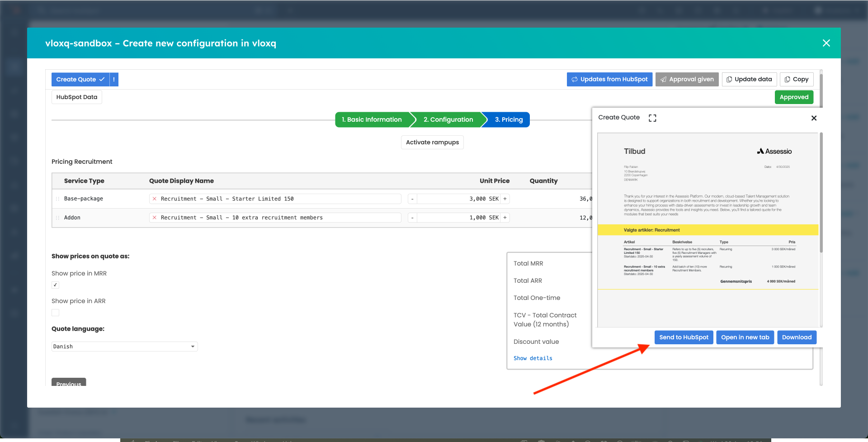Remove the Starter Limited 150 item
Viewport: 868px width, 442px height.
[155, 199]
